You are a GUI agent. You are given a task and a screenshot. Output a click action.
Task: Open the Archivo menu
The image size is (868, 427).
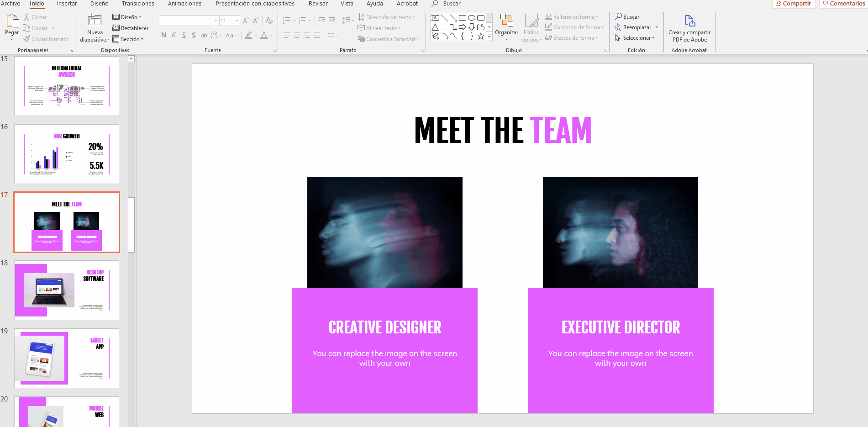pyautogui.click(x=11, y=4)
